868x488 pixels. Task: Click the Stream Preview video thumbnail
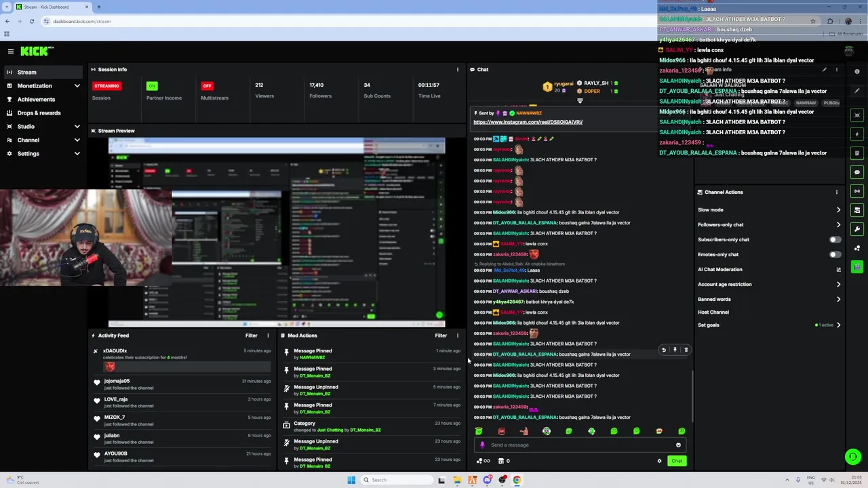pos(277,232)
